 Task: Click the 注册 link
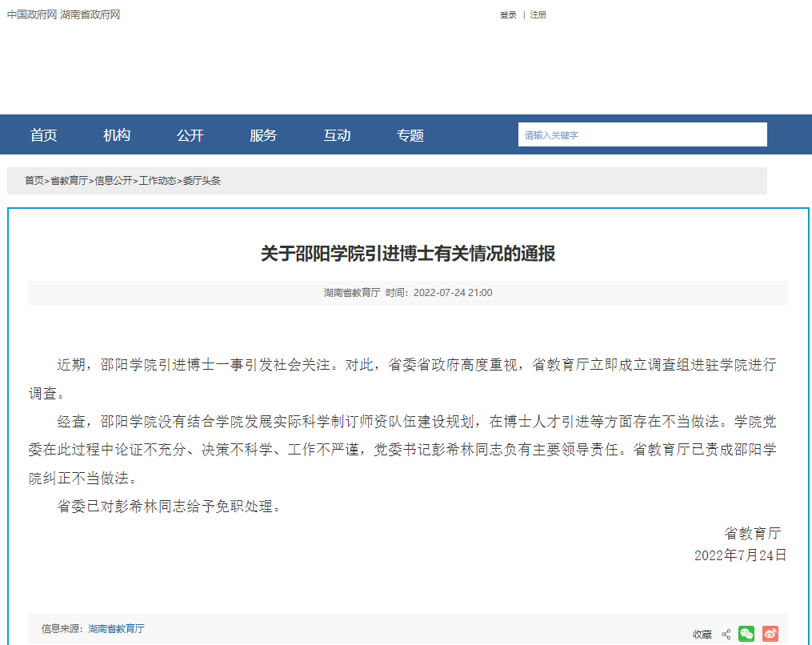538,15
